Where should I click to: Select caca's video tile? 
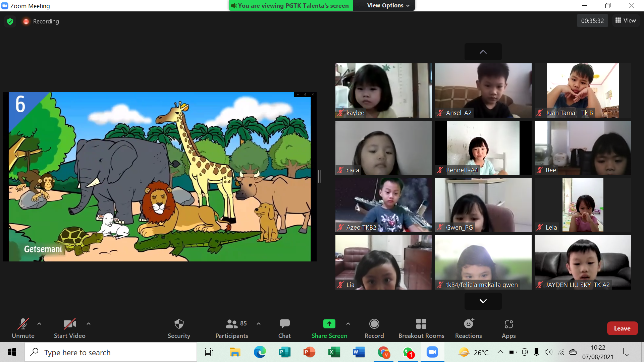pos(384,148)
